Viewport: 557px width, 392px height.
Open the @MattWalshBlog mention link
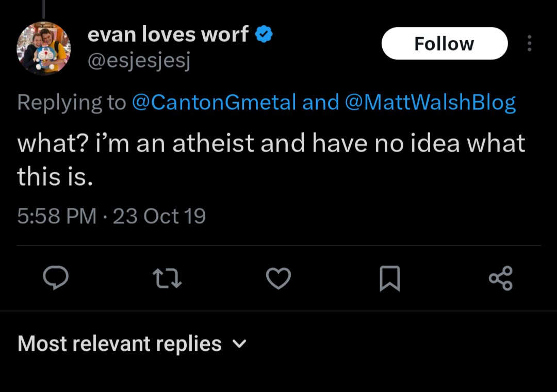(x=430, y=102)
